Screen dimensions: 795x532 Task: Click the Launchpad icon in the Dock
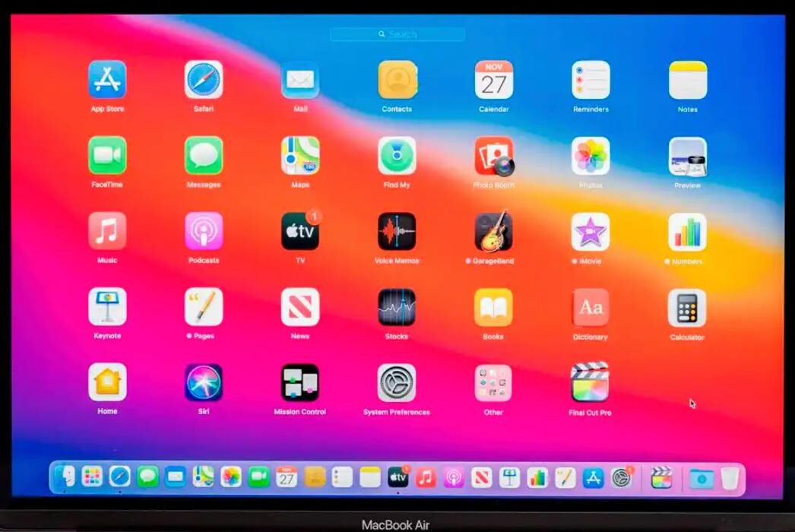coord(92,477)
